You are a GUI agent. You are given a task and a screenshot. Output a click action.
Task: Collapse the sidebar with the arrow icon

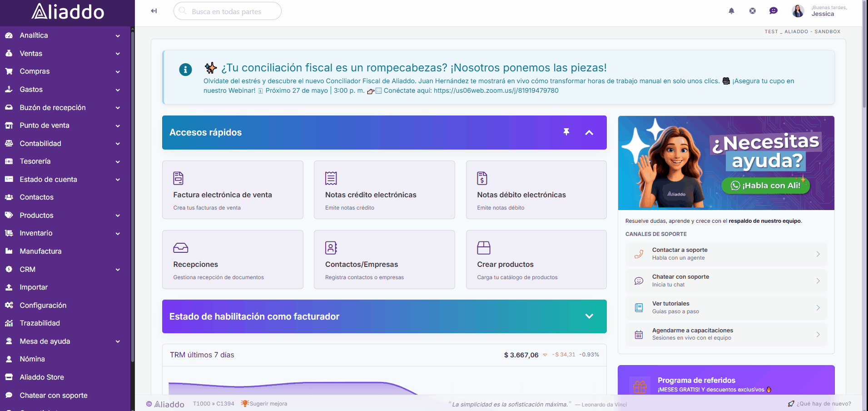click(154, 11)
